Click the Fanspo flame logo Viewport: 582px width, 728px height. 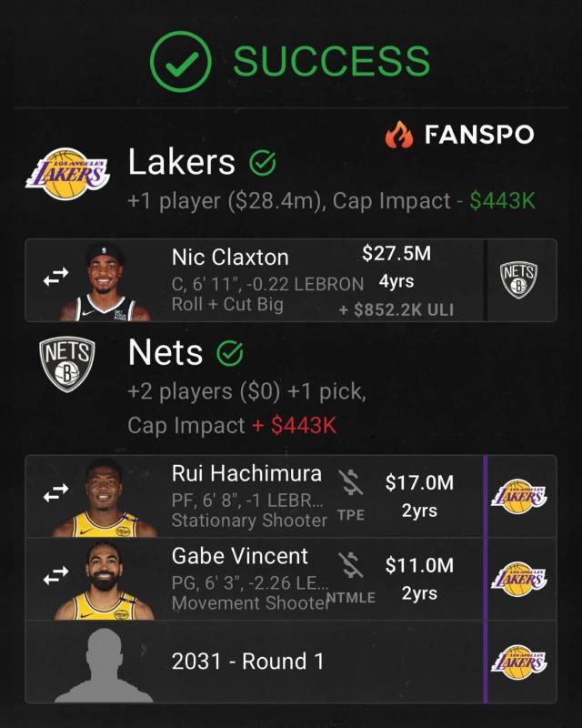[x=398, y=136]
